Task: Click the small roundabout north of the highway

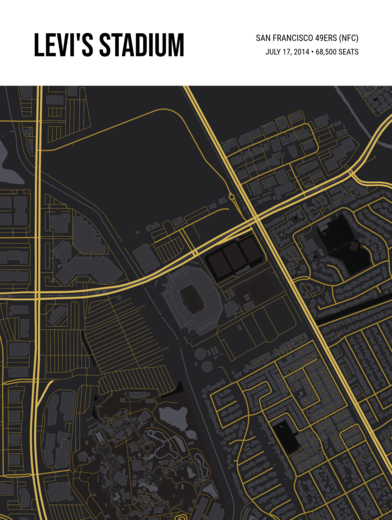Action: tap(231, 197)
